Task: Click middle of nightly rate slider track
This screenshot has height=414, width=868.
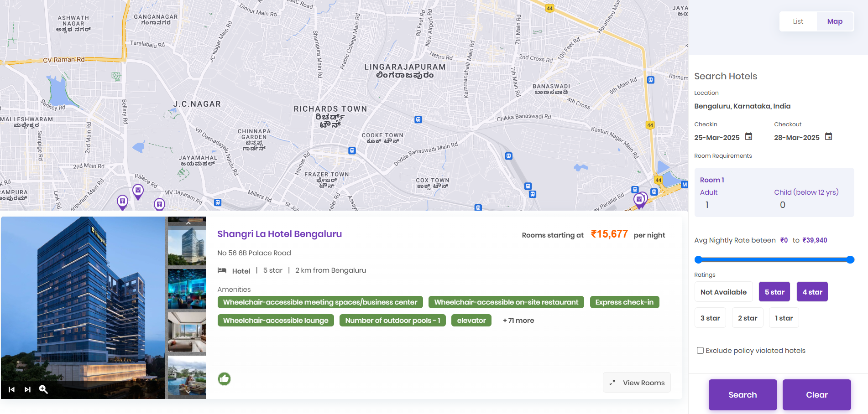Action: (774, 260)
